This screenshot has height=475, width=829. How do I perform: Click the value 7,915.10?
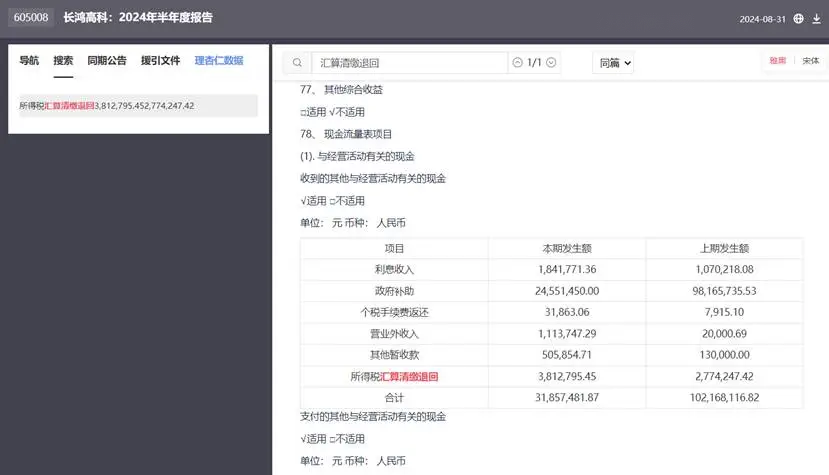[724, 312]
